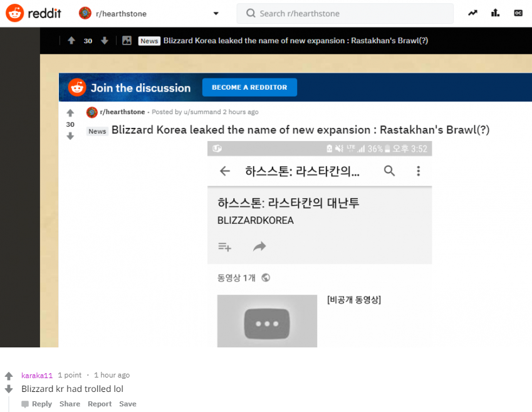Type in the Search r/hearthstone field
Viewport: 532px width, 412px height.
tap(351, 13)
